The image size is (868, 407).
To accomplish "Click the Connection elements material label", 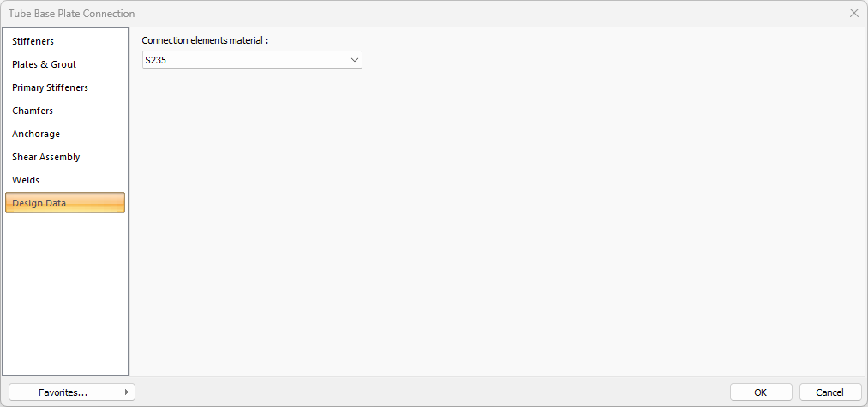I will (x=206, y=40).
